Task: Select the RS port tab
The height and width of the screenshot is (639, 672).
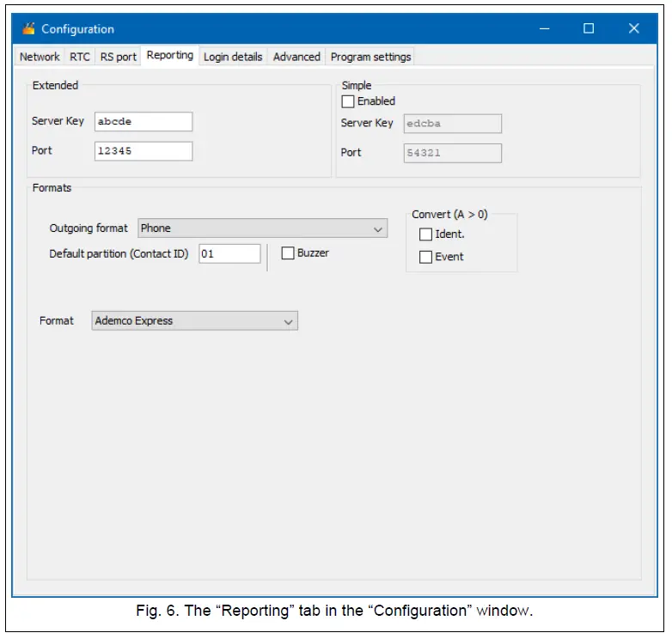Action: [119, 57]
